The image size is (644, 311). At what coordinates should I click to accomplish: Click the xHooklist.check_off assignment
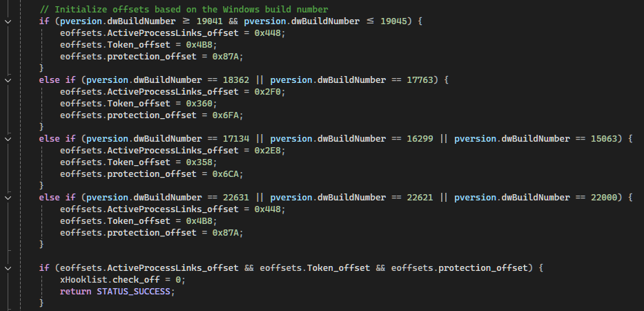123,280
